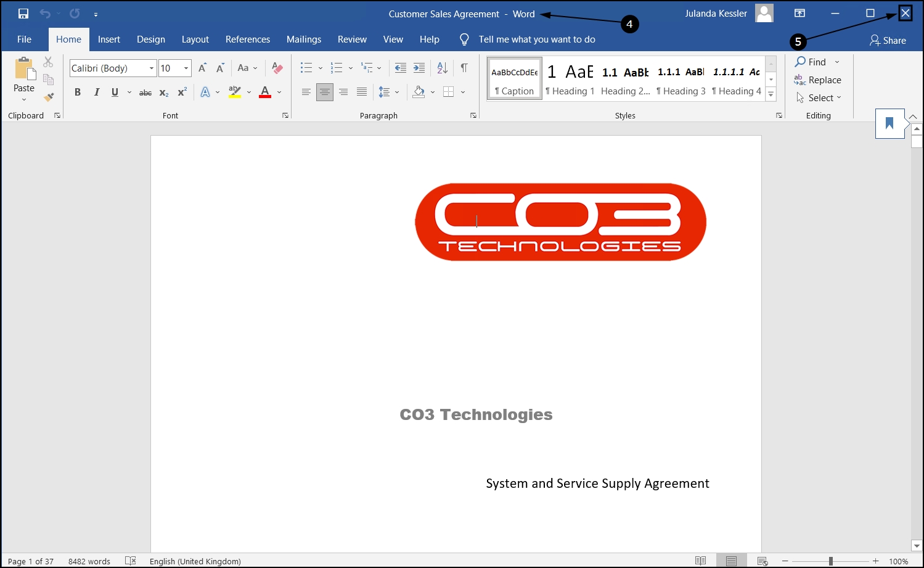Center the paragraph text
The height and width of the screenshot is (568, 924).
click(x=324, y=93)
